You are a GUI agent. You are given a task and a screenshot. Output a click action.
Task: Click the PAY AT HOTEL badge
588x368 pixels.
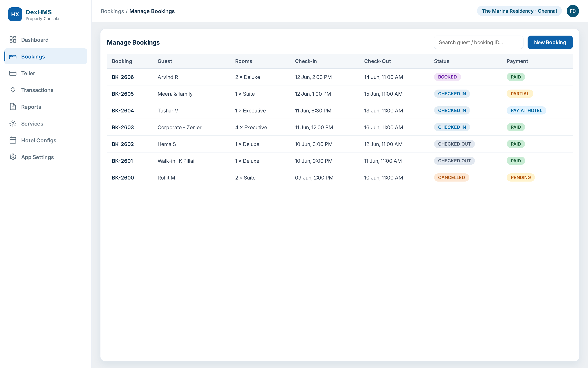point(526,110)
